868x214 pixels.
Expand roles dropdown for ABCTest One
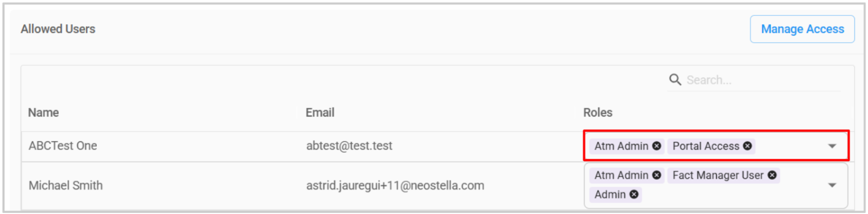coord(832,146)
